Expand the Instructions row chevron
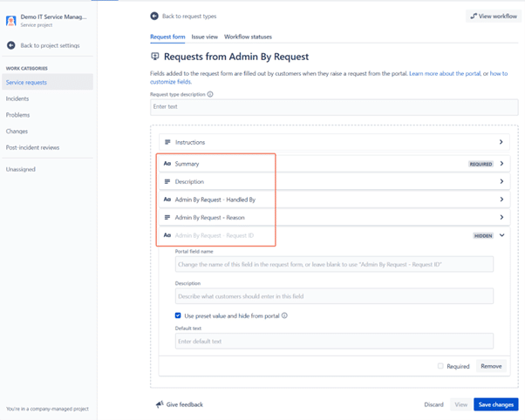Viewport: 525px width, 420px height. [x=501, y=142]
